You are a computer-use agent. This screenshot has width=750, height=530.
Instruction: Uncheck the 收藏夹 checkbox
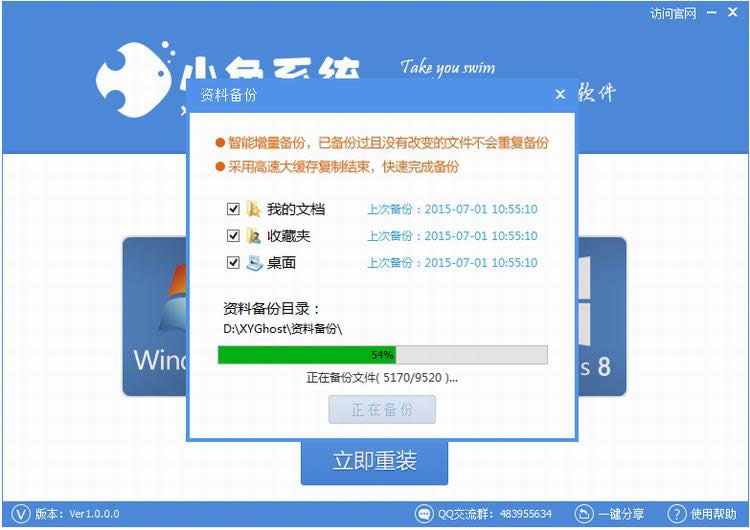click(233, 236)
